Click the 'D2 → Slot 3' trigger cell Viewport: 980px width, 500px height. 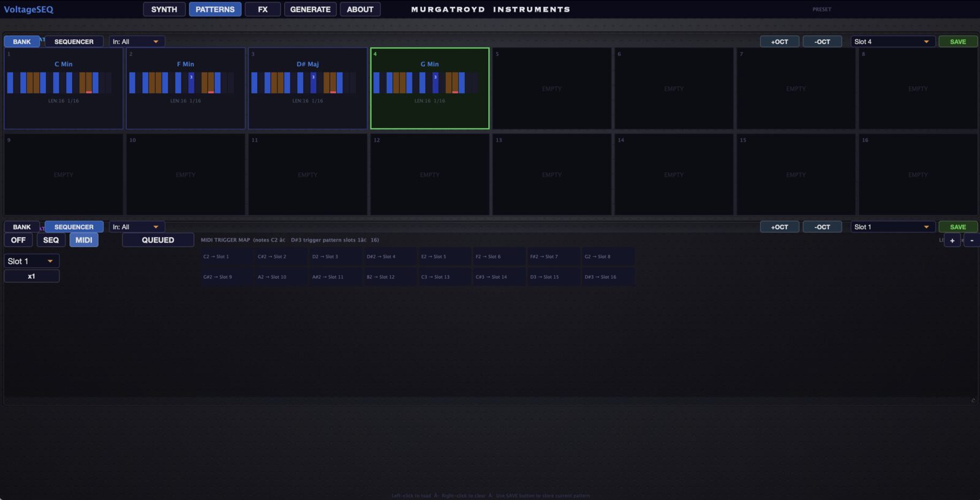click(336, 257)
